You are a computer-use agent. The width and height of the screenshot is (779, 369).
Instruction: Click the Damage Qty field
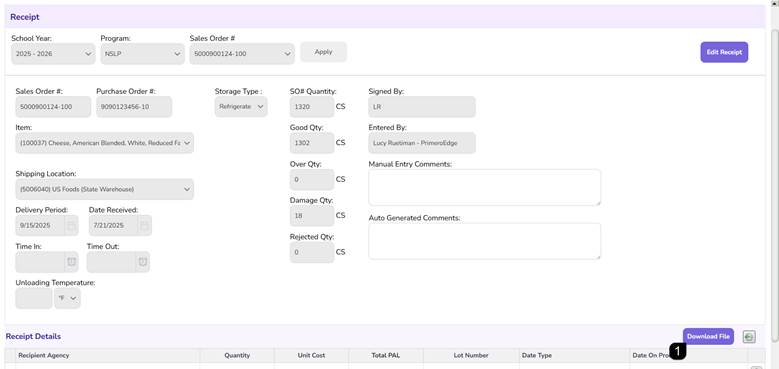point(312,216)
